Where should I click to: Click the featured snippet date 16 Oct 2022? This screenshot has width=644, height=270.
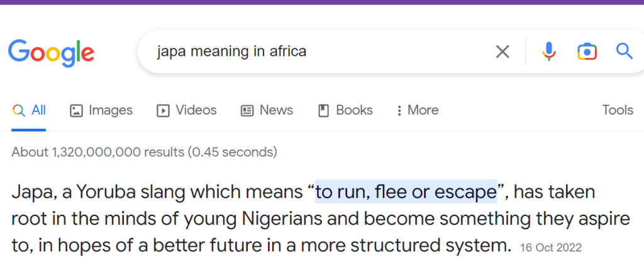click(550, 248)
